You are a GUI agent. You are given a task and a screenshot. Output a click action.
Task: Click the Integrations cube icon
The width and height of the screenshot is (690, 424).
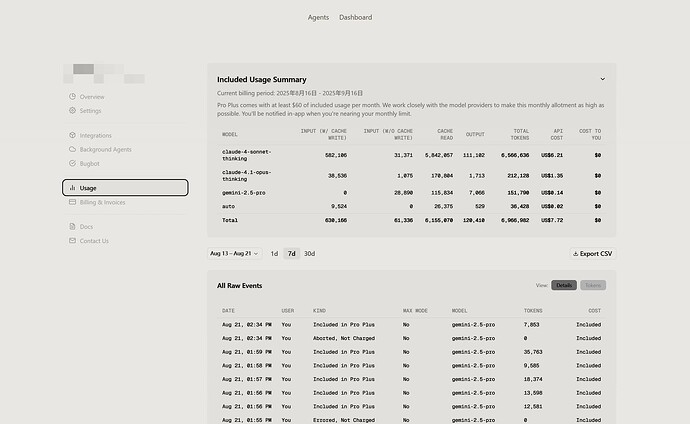72,135
